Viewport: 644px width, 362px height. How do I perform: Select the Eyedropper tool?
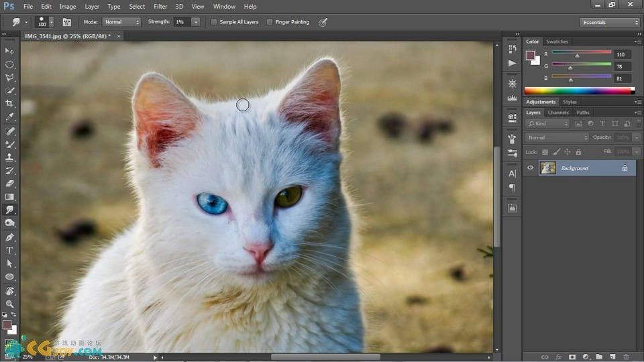pyautogui.click(x=9, y=117)
